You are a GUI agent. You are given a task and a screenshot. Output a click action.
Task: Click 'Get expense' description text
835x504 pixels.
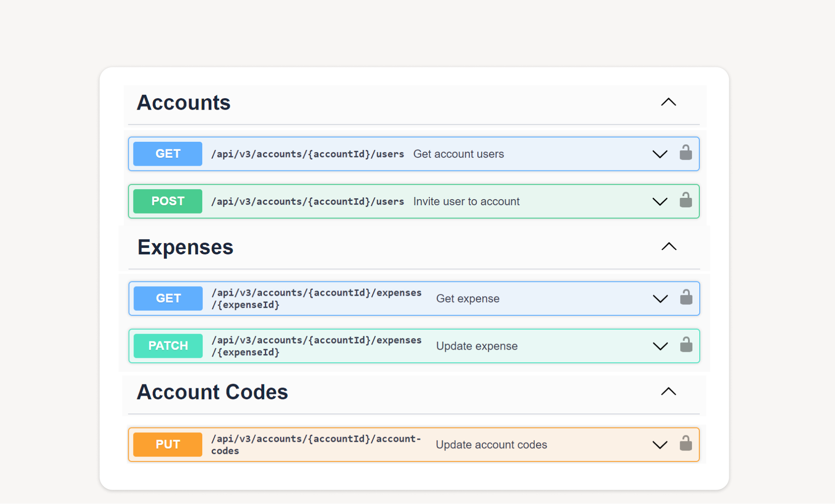468,299
